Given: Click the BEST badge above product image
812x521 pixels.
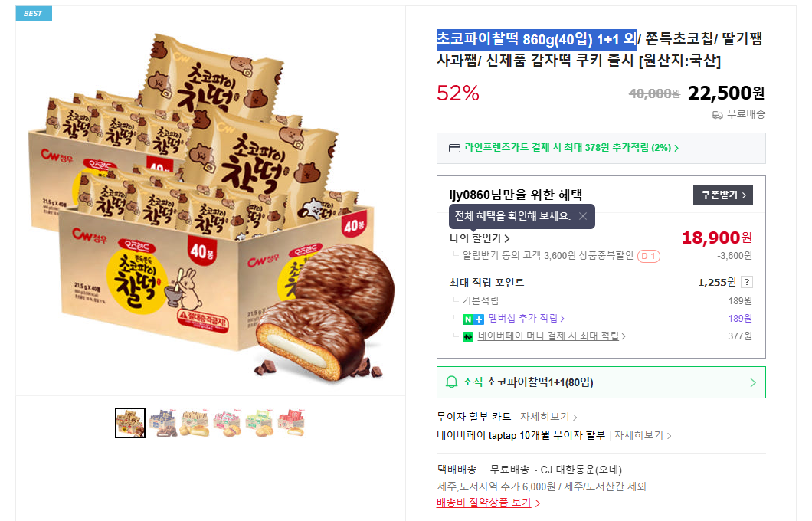Looking at the screenshot, I should pos(34,14).
